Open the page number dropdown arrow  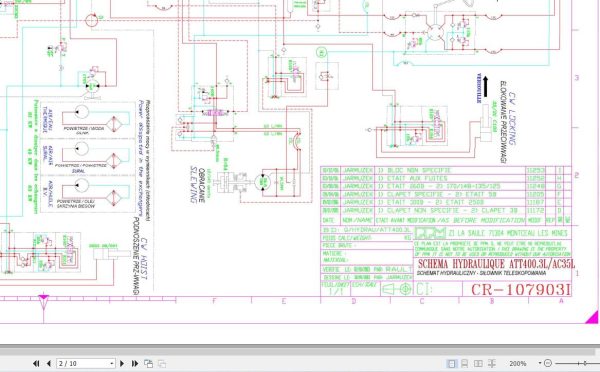point(112,363)
